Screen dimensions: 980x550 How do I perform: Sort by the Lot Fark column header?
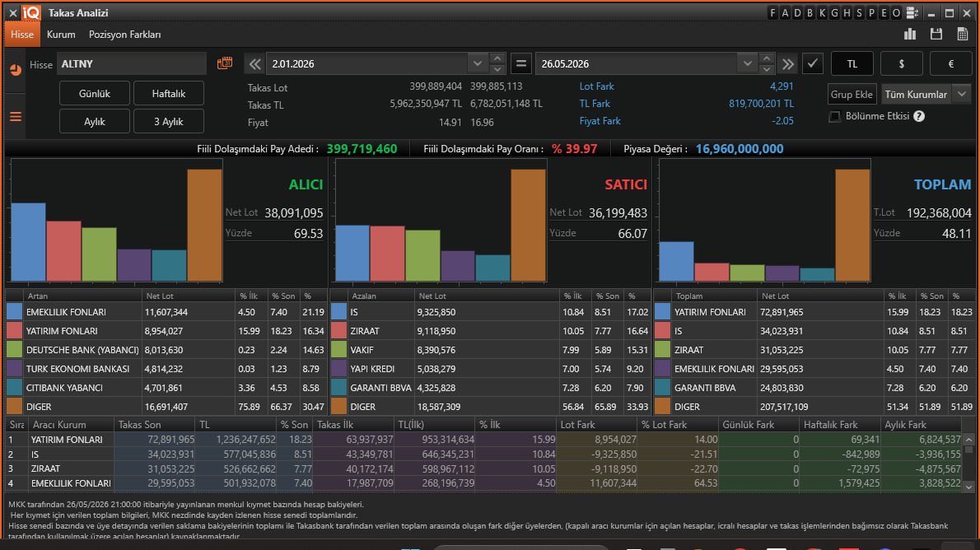click(596, 424)
